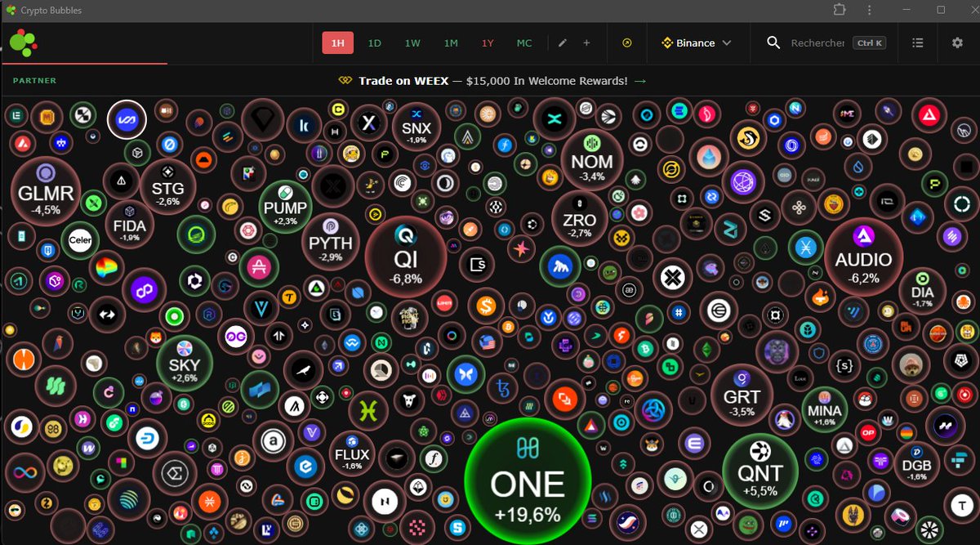The image size is (980, 545).
Task: Select the GLMR -4,5% bubble
Action: (46, 193)
